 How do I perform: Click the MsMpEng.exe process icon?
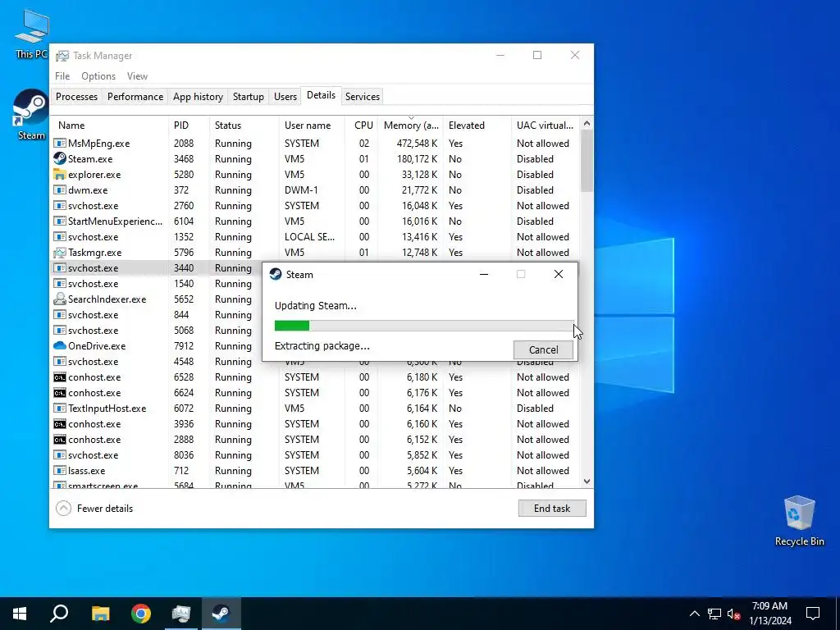(x=59, y=143)
